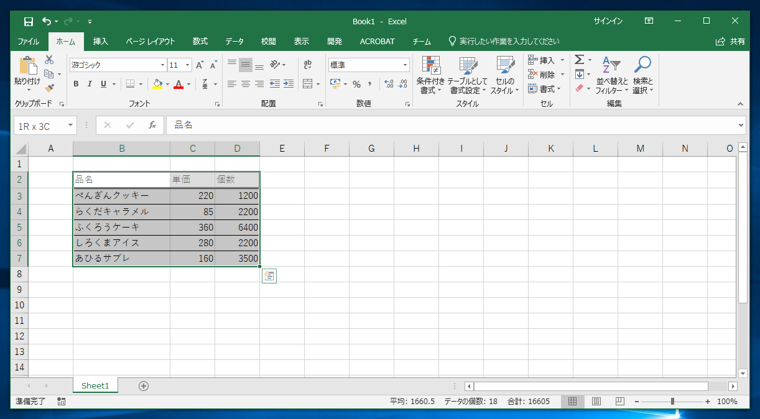The height and width of the screenshot is (419, 760).
Task: Open the データ ribbon tab
Action: click(x=234, y=42)
